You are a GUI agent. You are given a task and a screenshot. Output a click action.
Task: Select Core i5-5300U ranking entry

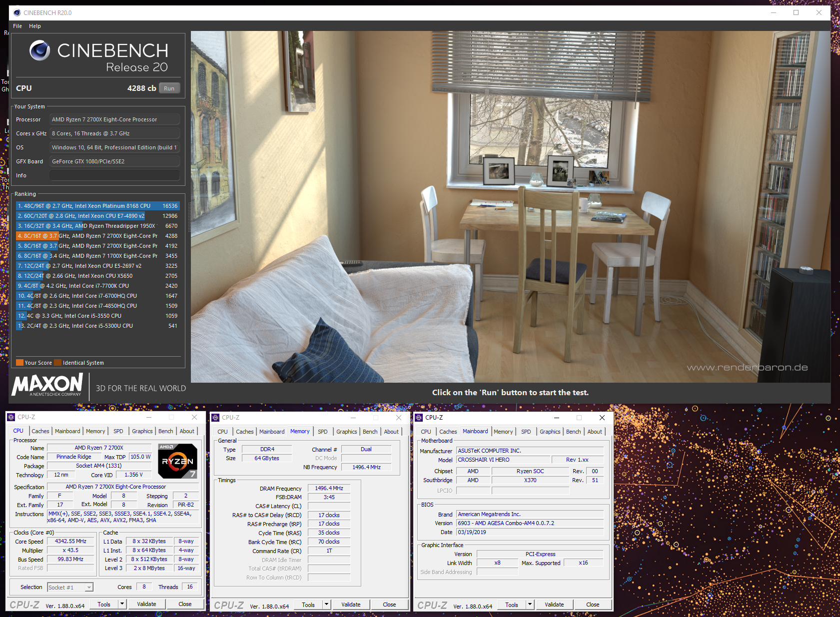[x=97, y=326]
